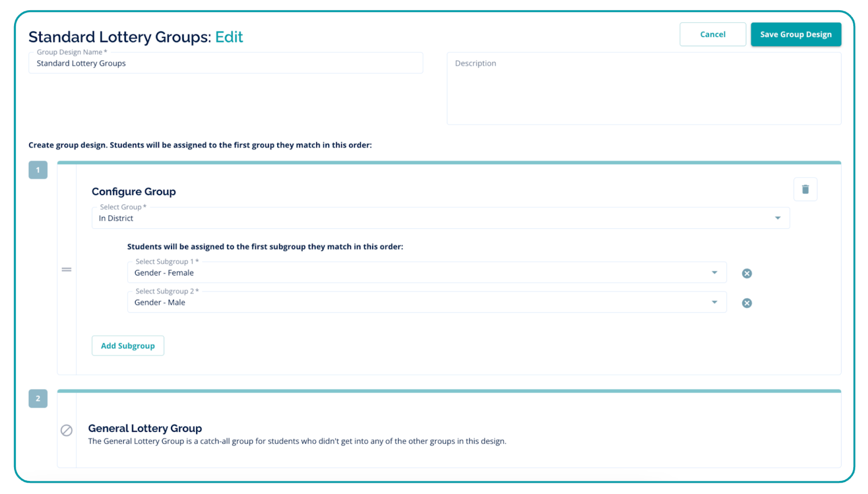Viewport: 868px width, 494px height.
Task: Click the number 1 group order badge
Action: 38,170
